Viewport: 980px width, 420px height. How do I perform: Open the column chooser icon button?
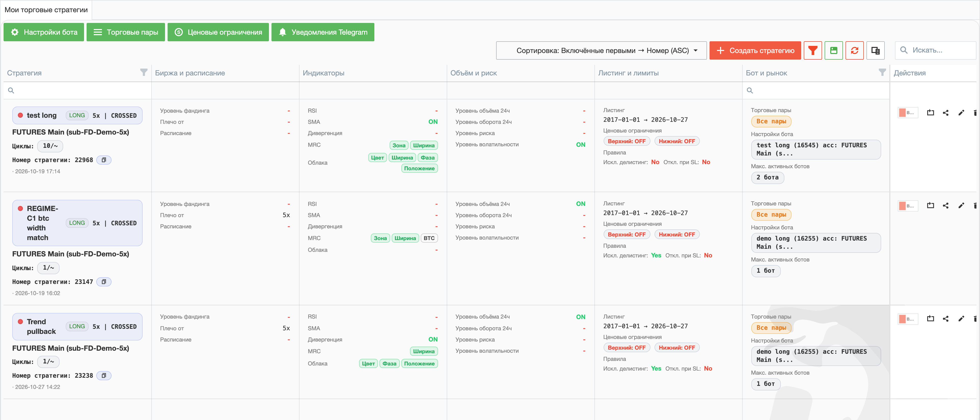tap(875, 50)
